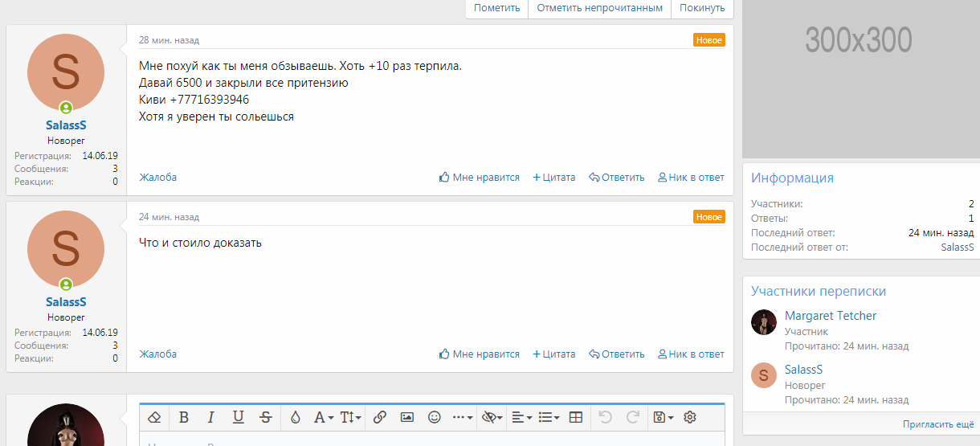
Task: Open the '28 мин. назад' timestamp link
Action: pos(169,40)
